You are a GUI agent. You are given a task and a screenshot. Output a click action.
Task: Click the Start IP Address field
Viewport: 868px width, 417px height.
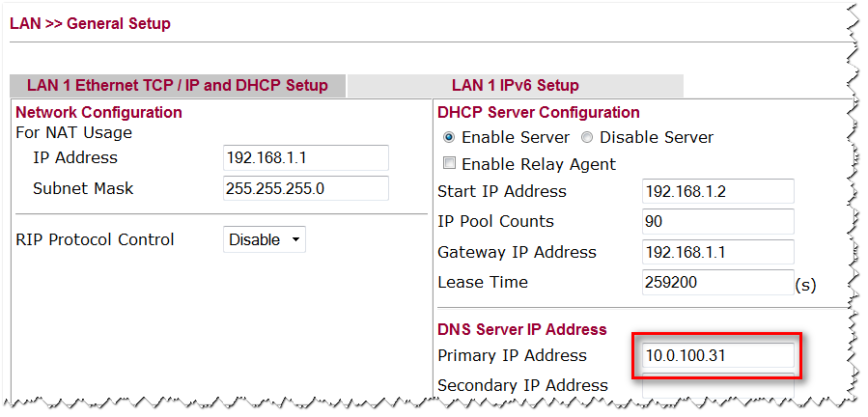click(x=717, y=192)
